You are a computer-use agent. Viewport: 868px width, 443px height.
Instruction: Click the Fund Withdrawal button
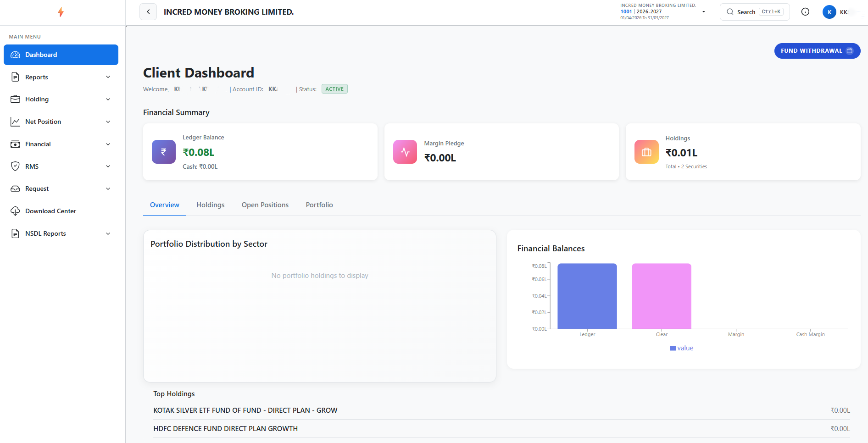pos(817,51)
